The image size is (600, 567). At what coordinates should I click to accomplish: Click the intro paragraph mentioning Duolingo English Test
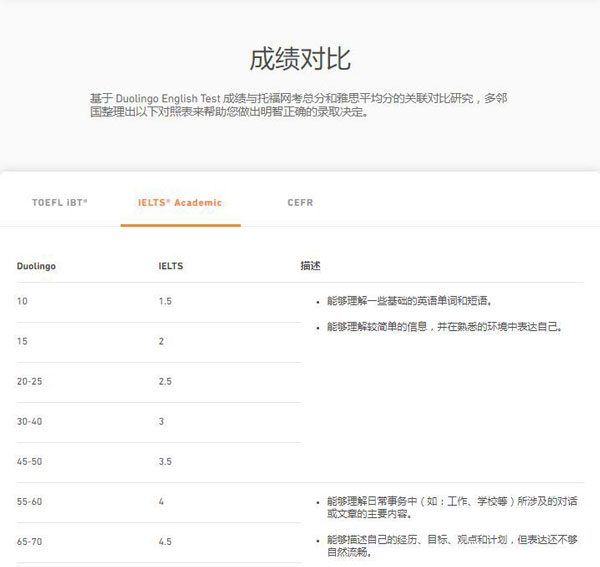coord(299,105)
